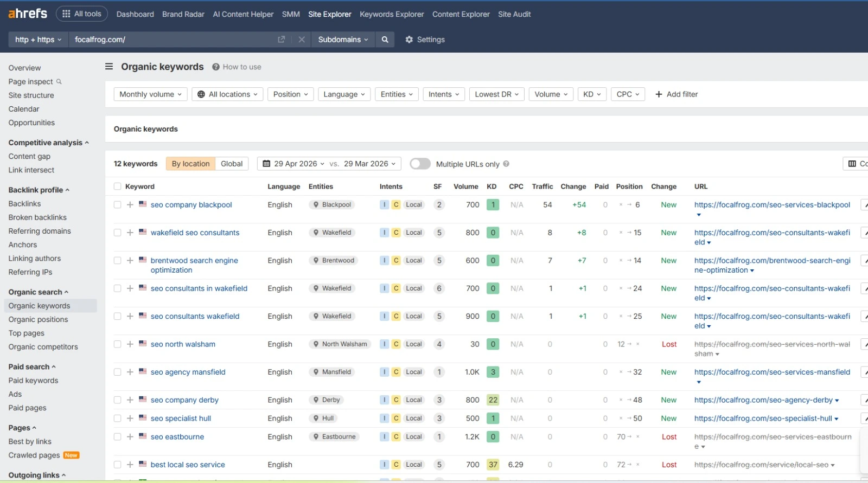868x483 pixels.
Task: Open the Intents filter dropdown
Action: tap(444, 94)
